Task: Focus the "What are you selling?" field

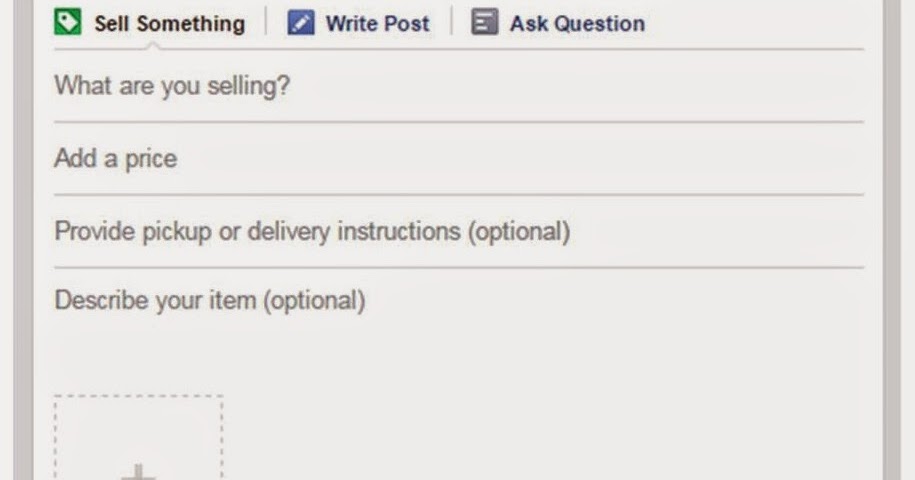Action: point(459,86)
